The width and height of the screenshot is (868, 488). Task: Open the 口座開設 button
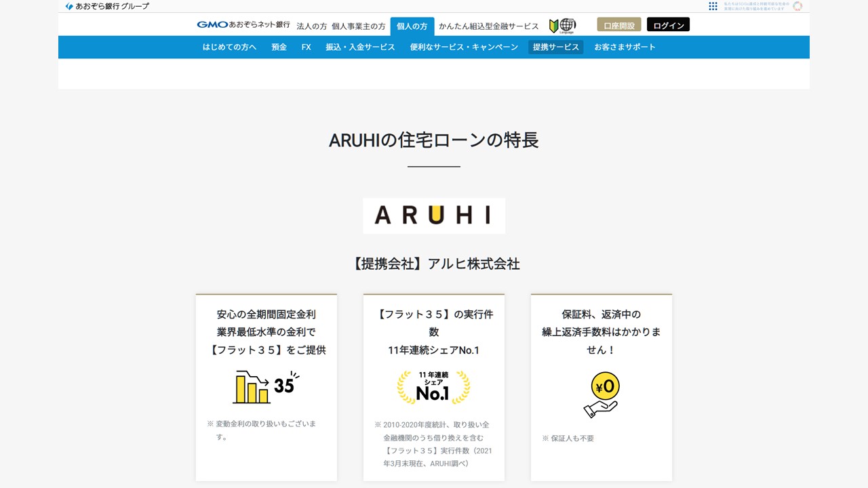pos(618,24)
